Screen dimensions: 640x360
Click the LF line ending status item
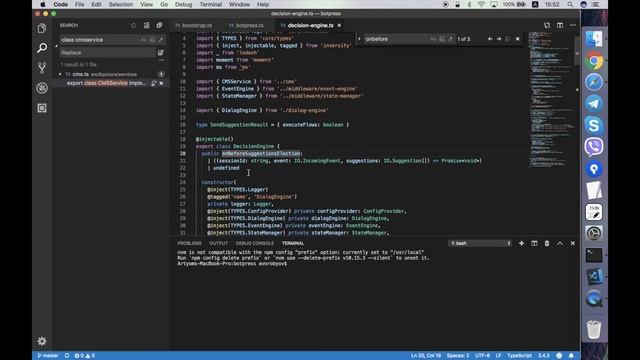coord(498,356)
